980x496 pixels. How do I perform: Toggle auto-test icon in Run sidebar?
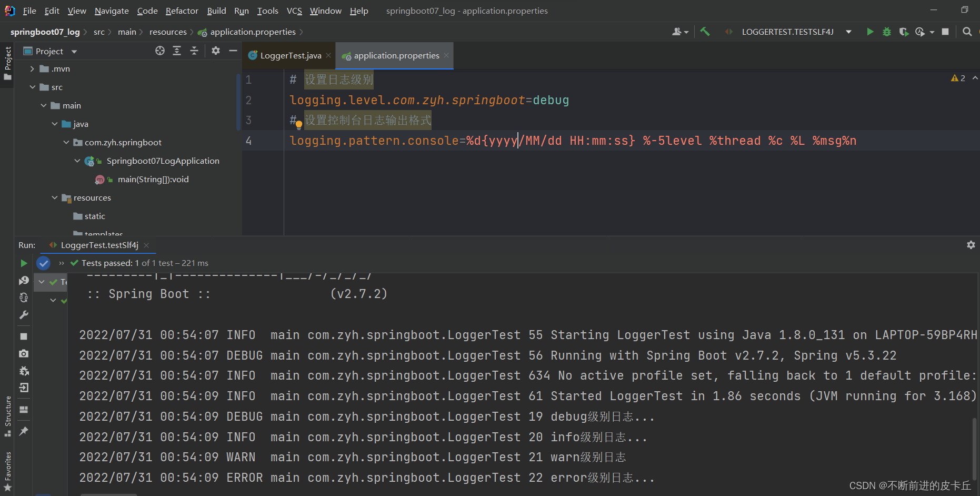click(x=24, y=297)
